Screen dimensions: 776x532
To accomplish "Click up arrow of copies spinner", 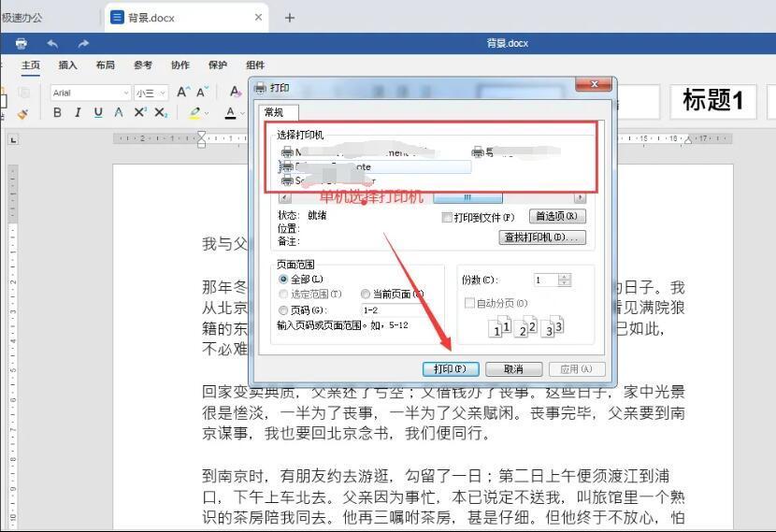I will click(x=565, y=277).
